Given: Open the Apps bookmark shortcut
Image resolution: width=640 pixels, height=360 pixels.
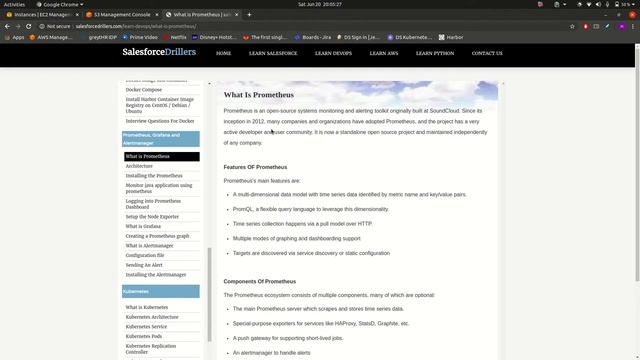Looking at the screenshot, I should pos(14,37).
